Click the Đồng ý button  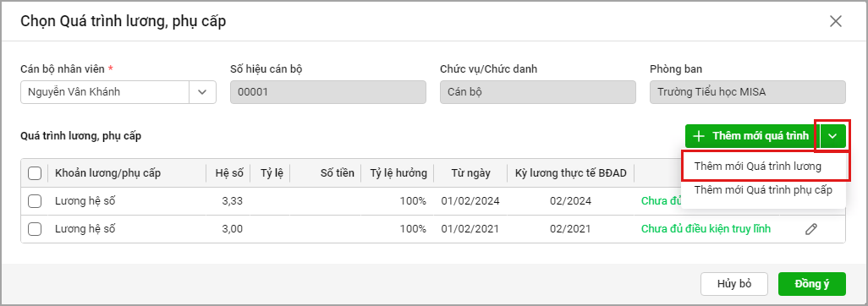pos(811,284)
